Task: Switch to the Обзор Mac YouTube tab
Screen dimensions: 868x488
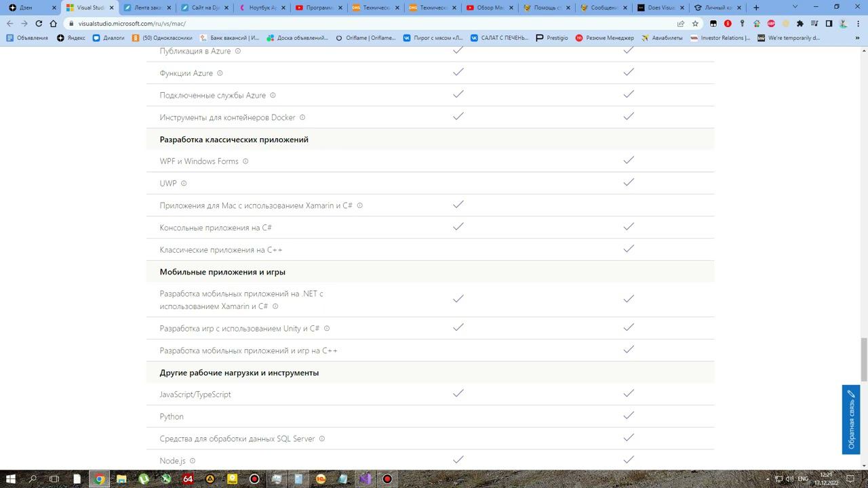Action: coord(488,7)
